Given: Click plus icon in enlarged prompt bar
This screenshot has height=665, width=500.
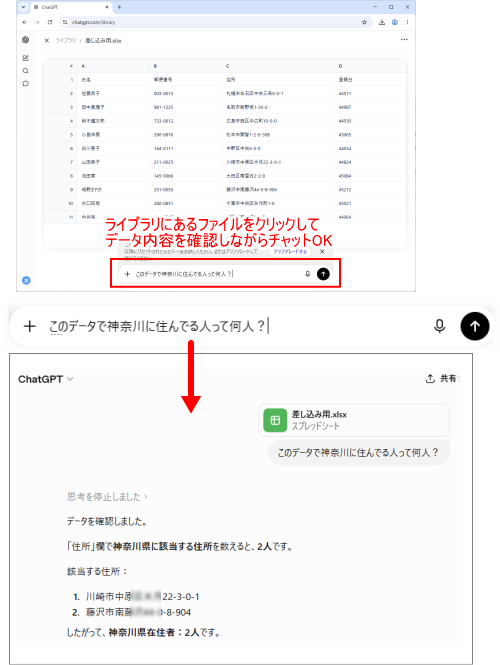Looking at the screenshot, I should pyautogui.click(x=29, y=326).
